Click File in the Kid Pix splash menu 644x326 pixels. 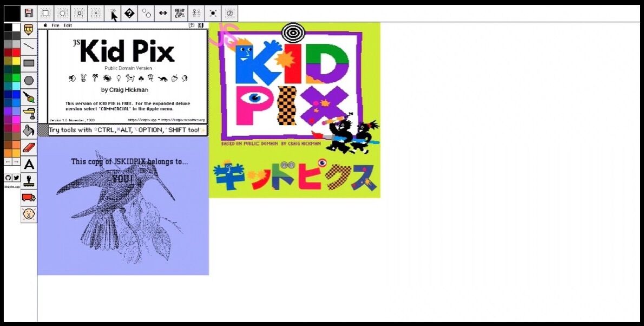click(x=55, y=25)
